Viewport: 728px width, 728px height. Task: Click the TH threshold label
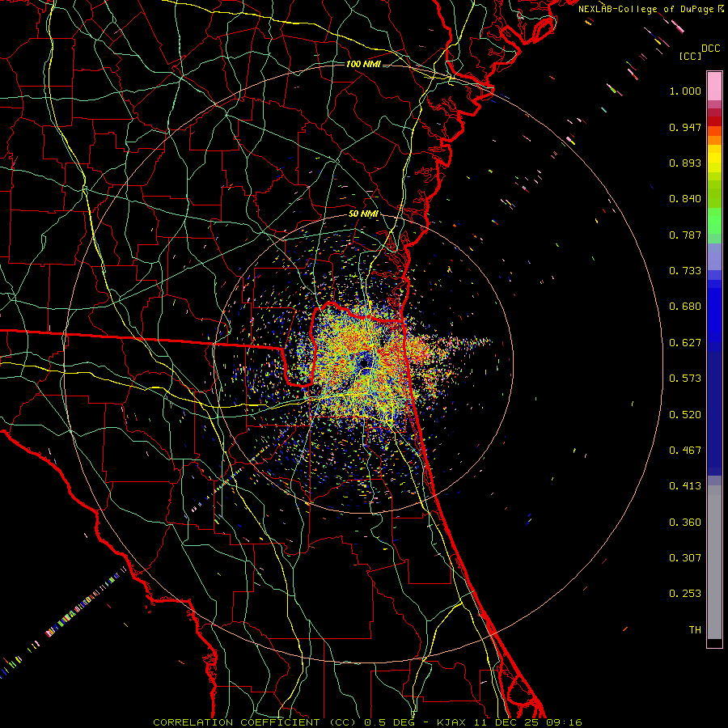click(x=695, y=630)
